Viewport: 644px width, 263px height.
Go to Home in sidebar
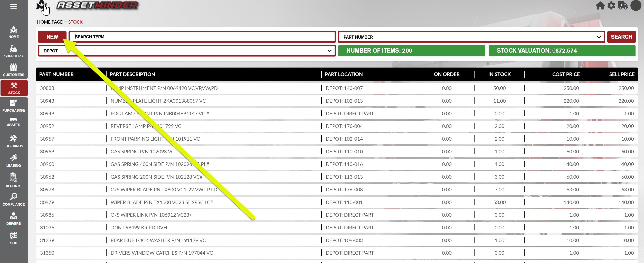click(x=14, y=32)
